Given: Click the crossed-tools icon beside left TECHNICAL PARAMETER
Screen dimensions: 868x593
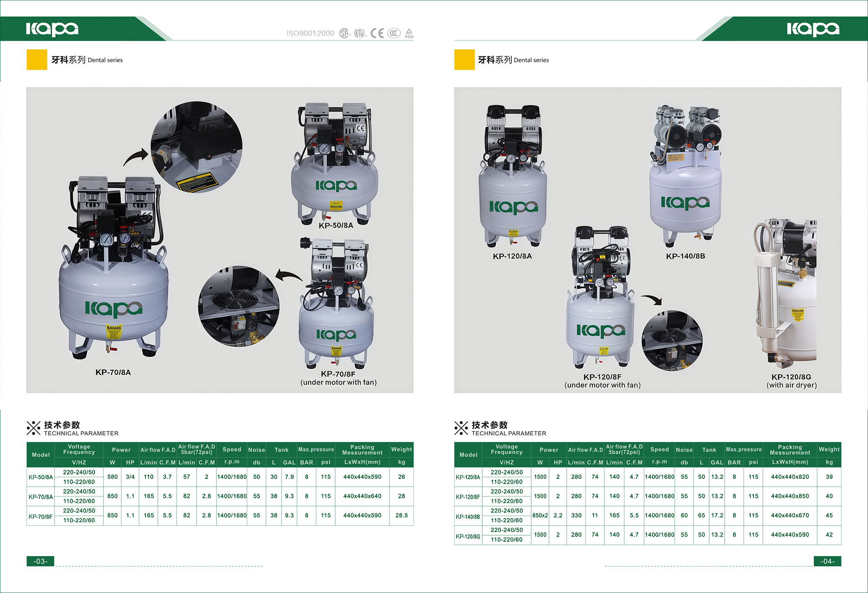Looking at the screenshot, I should coord(33,428).
